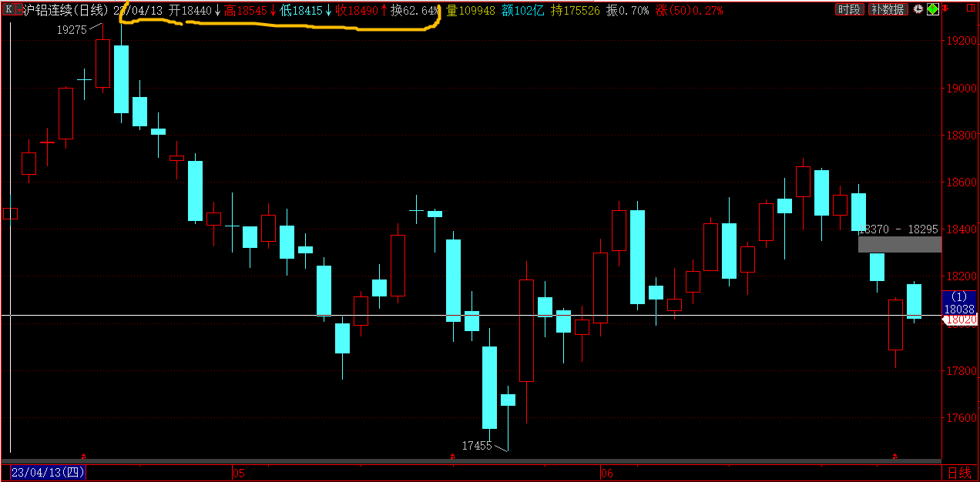Screen dimensions: 980x482
Task: Click the 18370 - 18295 gap label
Action: (x=899, y=229)
